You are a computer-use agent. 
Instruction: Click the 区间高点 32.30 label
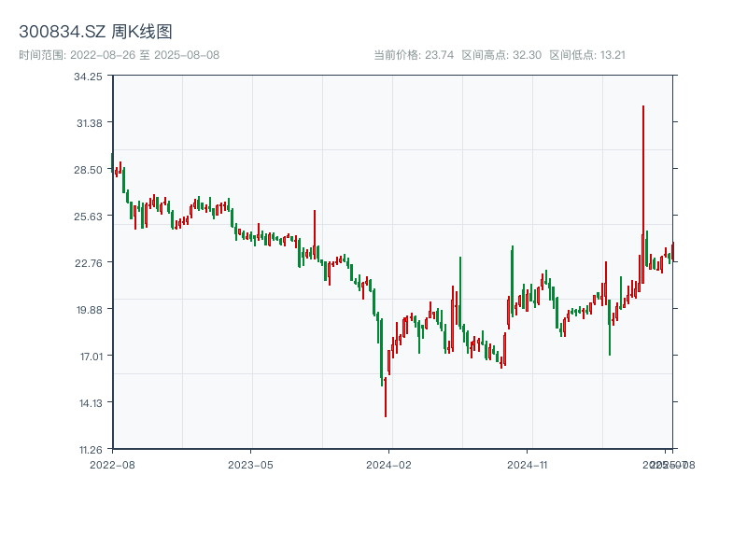(x=501, y=55)
